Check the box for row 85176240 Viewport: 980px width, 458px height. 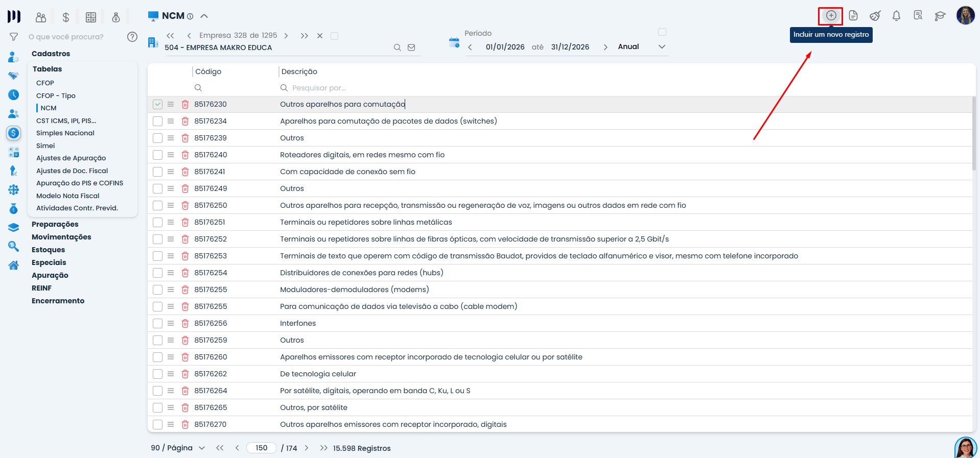click(157, 155)
